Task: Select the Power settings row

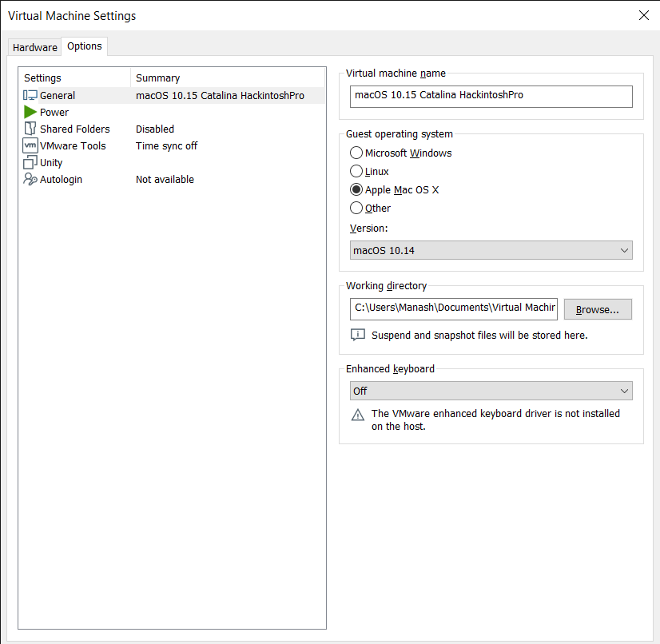Action: pos(173,113)
